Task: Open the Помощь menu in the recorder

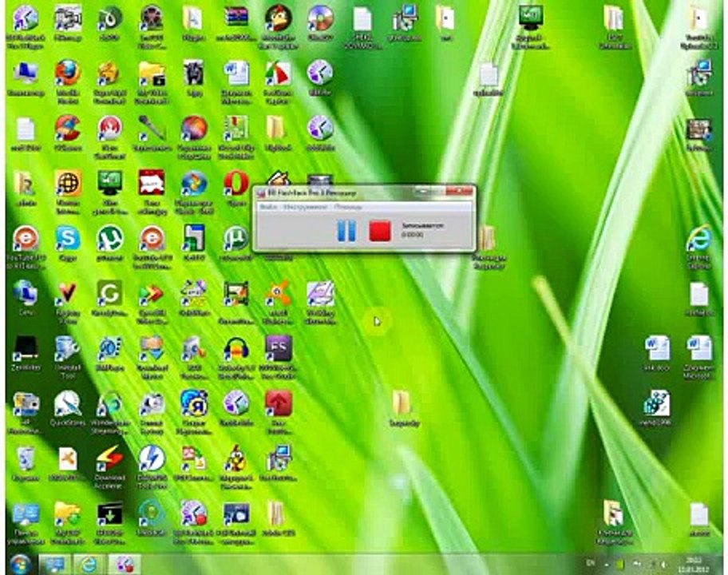Action: click(x=348, y=207)
